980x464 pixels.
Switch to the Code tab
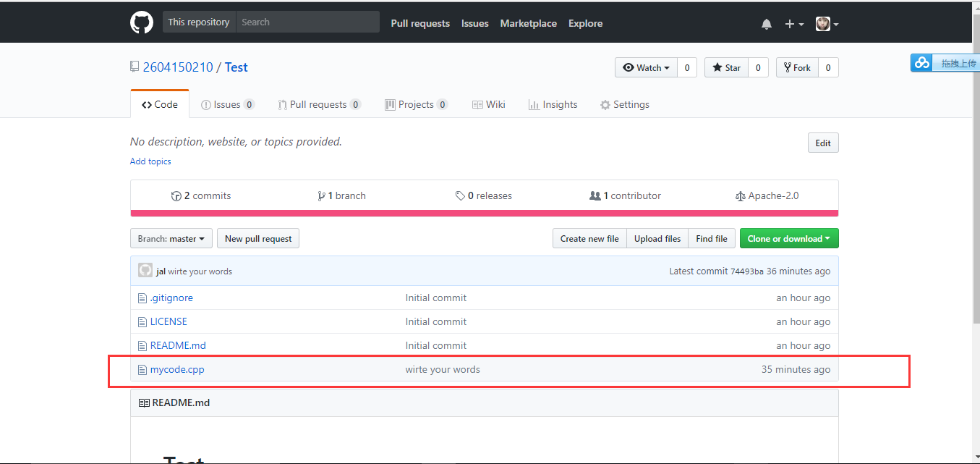point(160,104)
